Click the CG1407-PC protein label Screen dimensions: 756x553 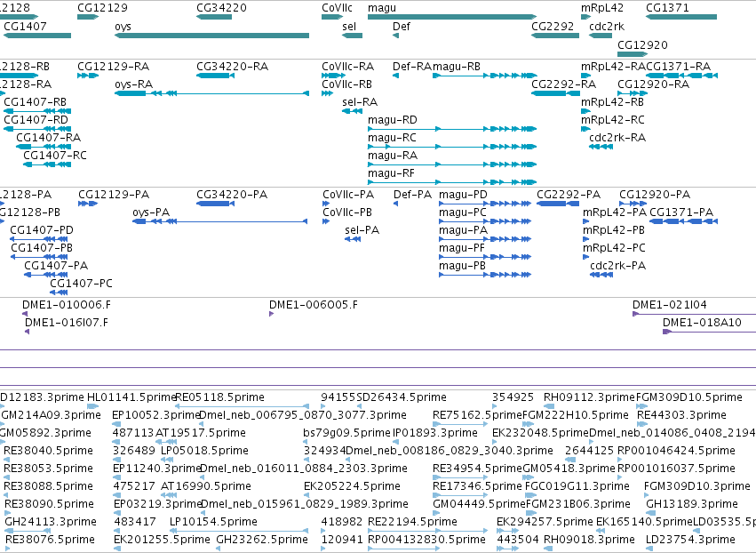click(x=81, y=284)
